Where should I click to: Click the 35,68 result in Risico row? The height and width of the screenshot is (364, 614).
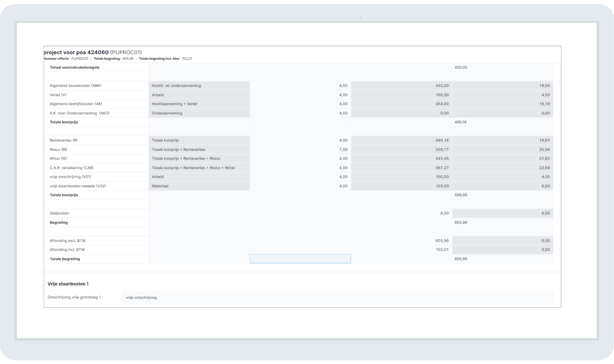tap(544, 150)
